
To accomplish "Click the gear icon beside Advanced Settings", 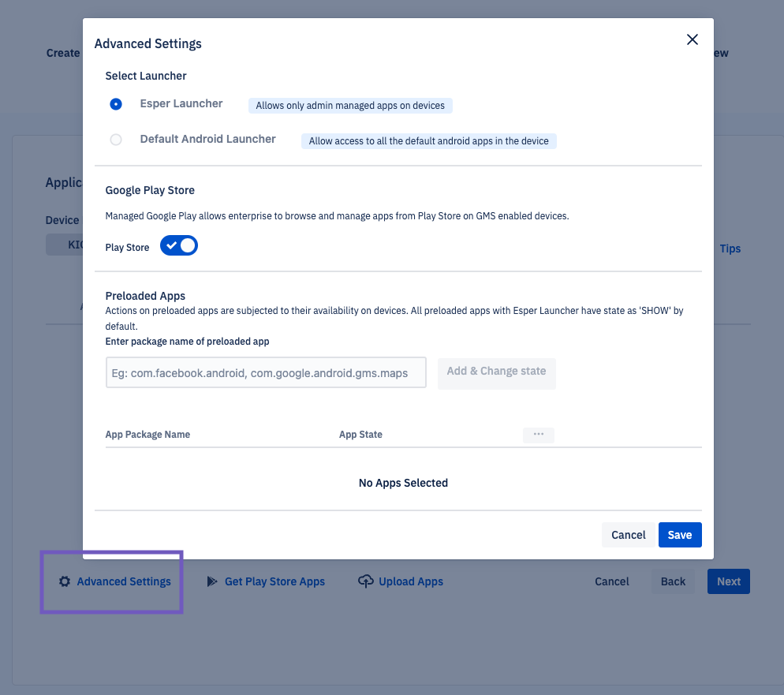I will (x=65, y=581).
